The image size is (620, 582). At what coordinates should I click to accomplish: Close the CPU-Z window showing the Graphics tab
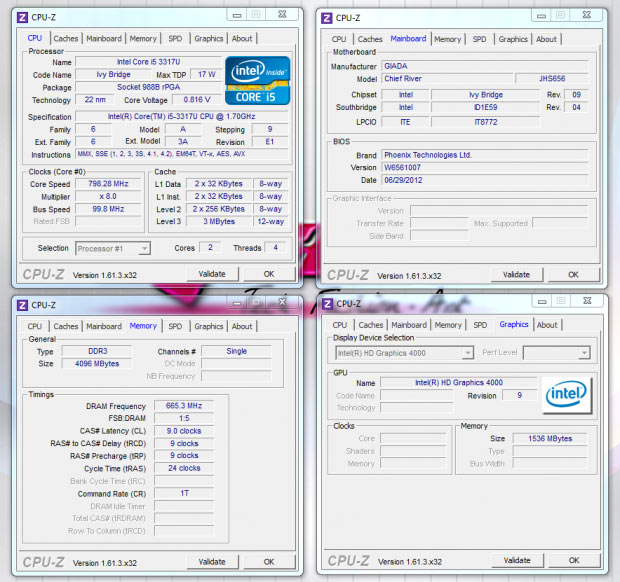[586, 302]
